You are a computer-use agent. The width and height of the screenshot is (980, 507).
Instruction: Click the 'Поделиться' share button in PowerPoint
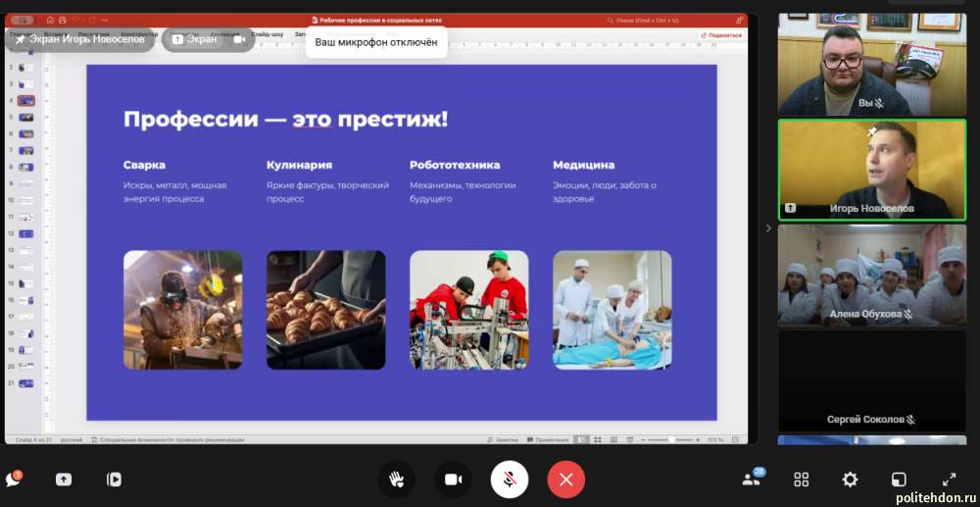pos(721,34)
